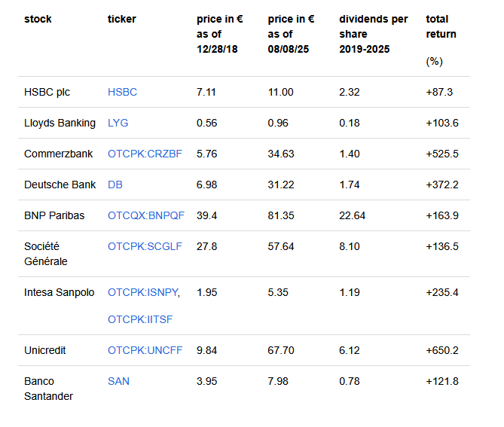Viewport: 504px width, 427px height.
Task: Select the 'total return' column header
Action: [441, 26]
